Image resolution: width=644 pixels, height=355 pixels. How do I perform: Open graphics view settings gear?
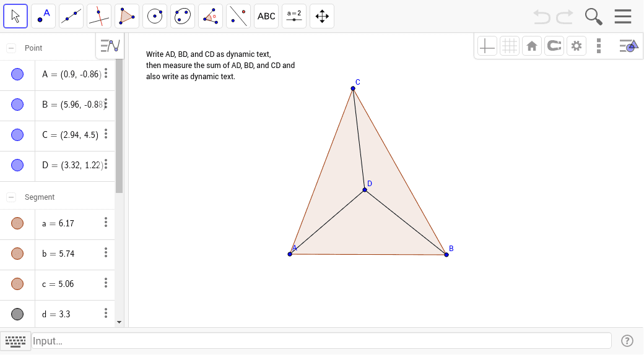(577, 46)
